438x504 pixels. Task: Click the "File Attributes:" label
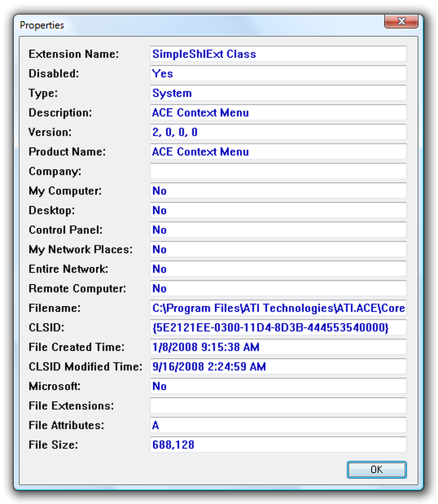tap(67, 425)
